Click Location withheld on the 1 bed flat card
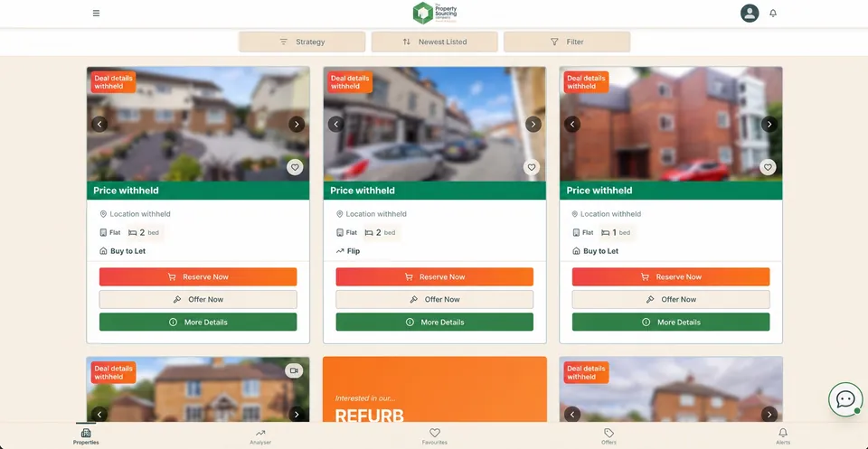The height and width of the screenshot is (449, 868). point(610,214)
